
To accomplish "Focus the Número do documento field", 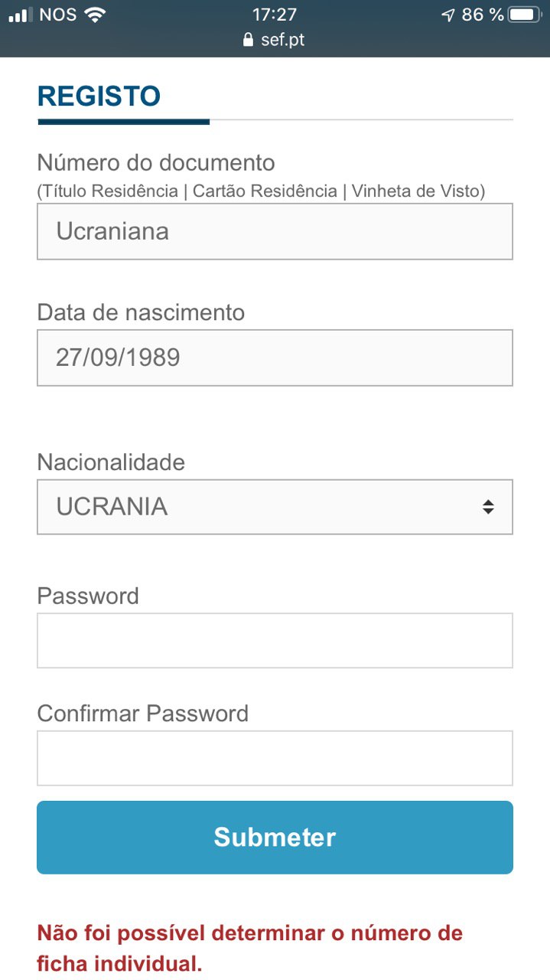I will coord(275,231).
